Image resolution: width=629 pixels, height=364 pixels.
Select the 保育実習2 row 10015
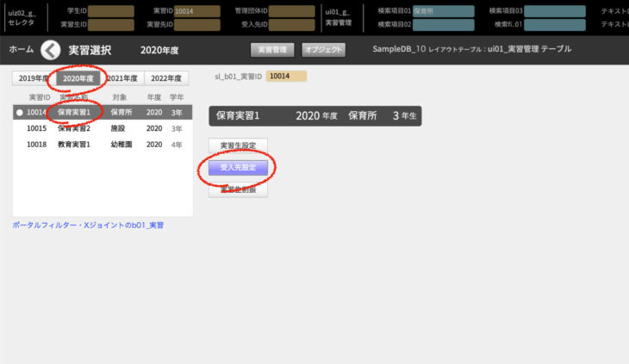coord(102,128)
